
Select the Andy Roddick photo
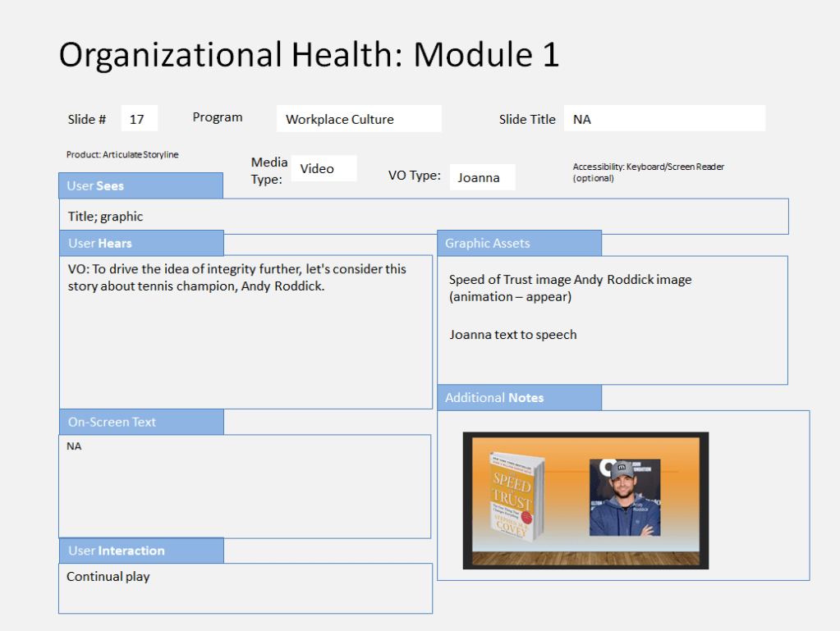[x=624, y=497]
